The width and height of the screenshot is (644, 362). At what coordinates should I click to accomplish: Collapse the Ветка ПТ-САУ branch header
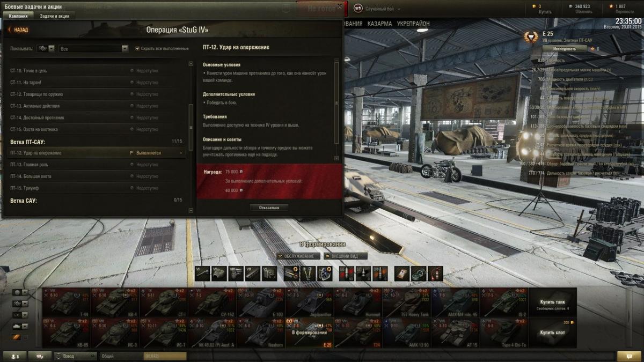pyautogui.click(x=97, y=142)
